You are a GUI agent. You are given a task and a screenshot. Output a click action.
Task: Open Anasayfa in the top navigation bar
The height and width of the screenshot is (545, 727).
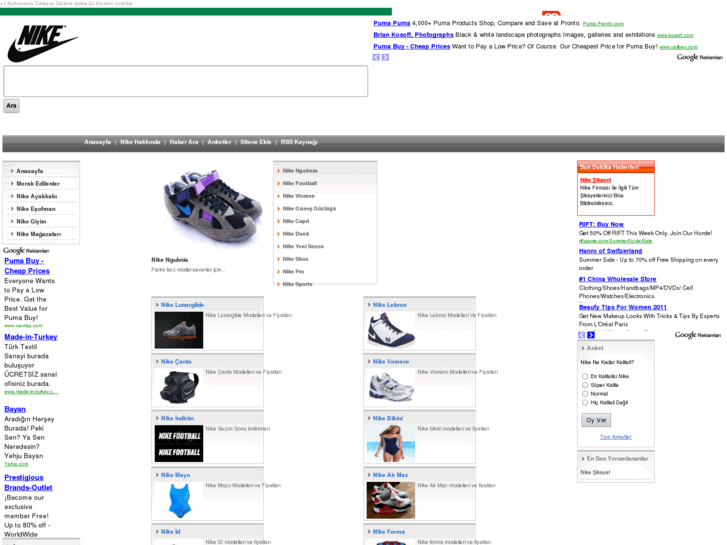pos(97,142)
